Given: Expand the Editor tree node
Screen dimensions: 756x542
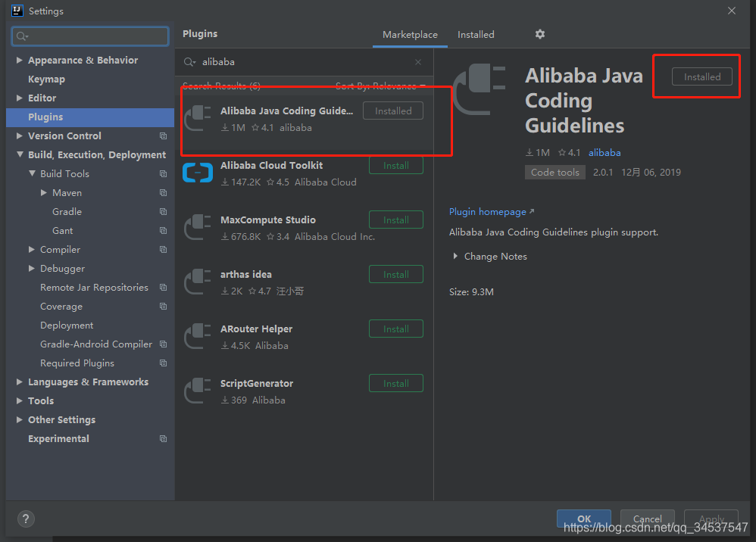Looking at the screenshot, I should (19, 98).
